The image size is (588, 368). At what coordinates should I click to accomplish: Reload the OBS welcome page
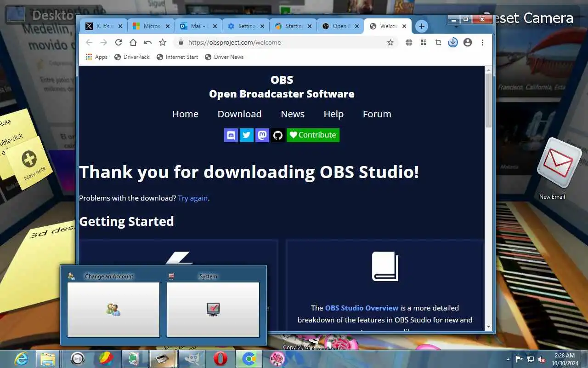(x=119, y=42)
